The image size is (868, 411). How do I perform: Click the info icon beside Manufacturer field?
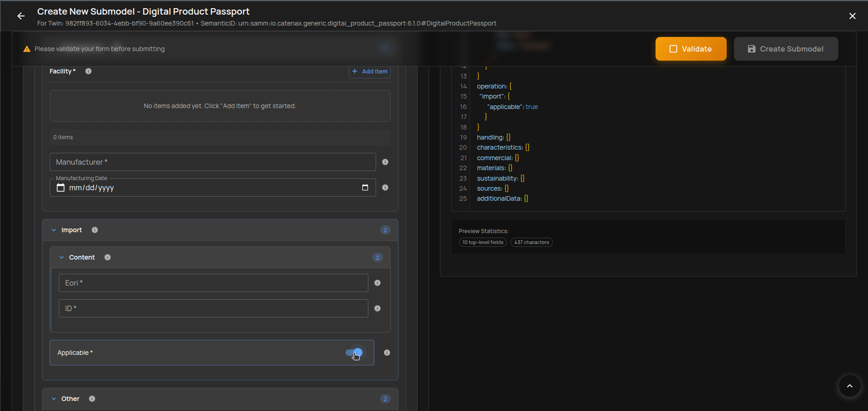click(385, 162)
